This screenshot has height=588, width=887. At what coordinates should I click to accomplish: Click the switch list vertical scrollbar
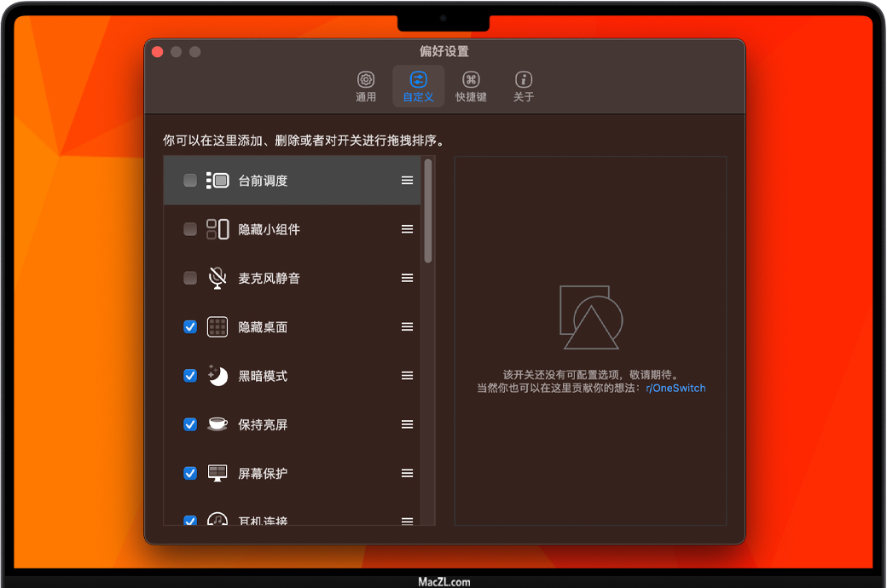428,211
